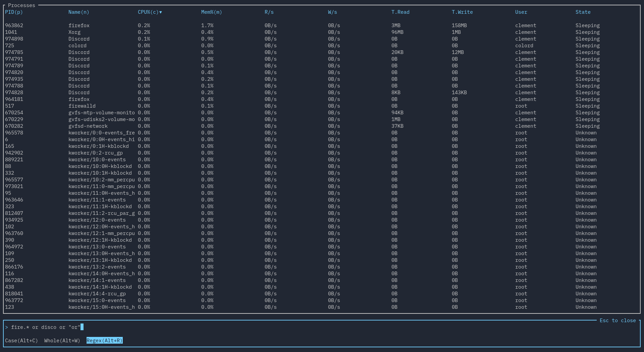Click the Processes panel title
The width and height of the screenshot is (644, 352).
pos(21,5)
